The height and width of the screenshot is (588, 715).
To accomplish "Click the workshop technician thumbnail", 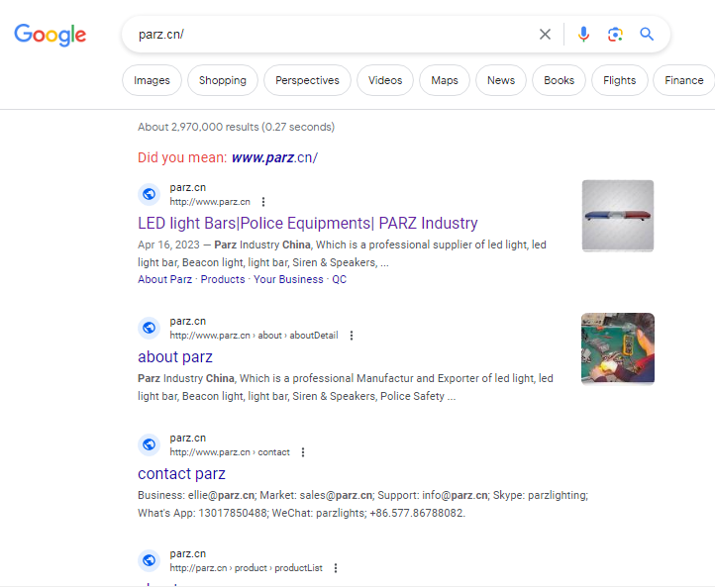I will click(618, 348).
